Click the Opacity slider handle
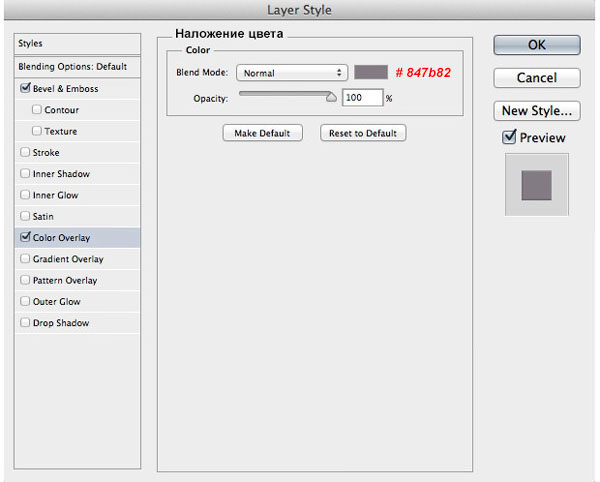600x482 pixels. coord(331,97)
